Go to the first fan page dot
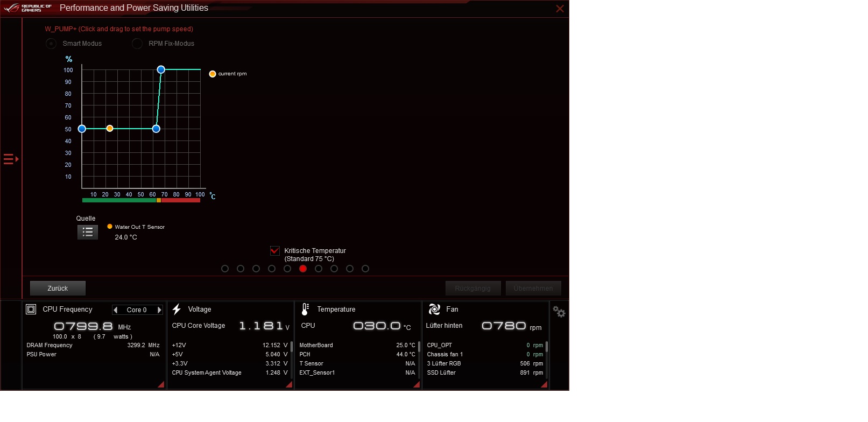Image resolution: width=868 pixels, height=422 pixels. 225,269
